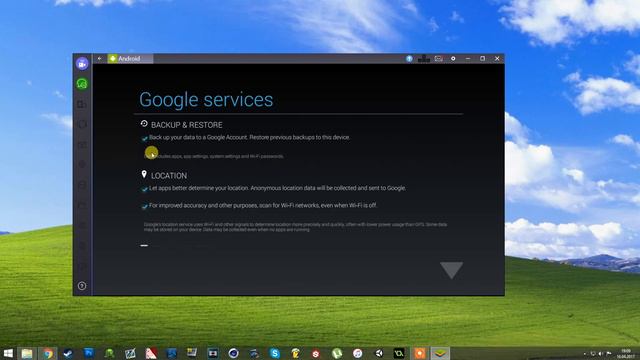Image resolution: width=640 pixels, height=360 pixels.
Task: Click the blue upgrade arrow icon in title bar
Action: pos(409,59)
